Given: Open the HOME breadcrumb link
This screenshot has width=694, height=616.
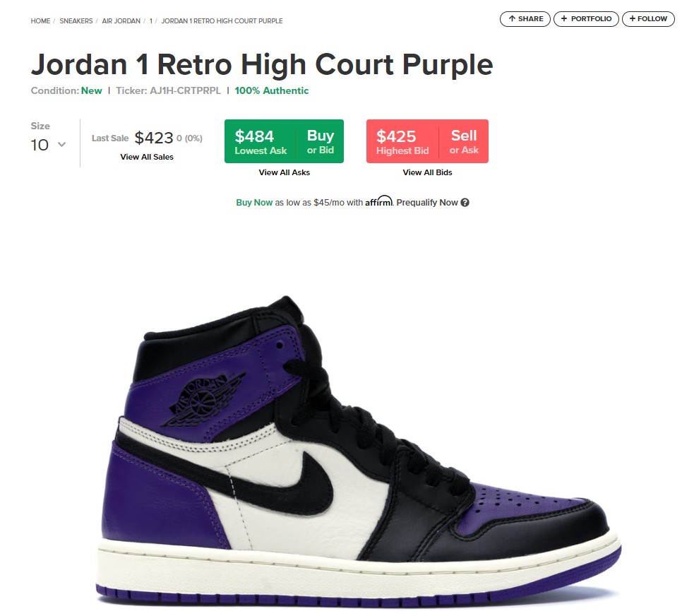Looking at the screenshot, I should (40, 20).
